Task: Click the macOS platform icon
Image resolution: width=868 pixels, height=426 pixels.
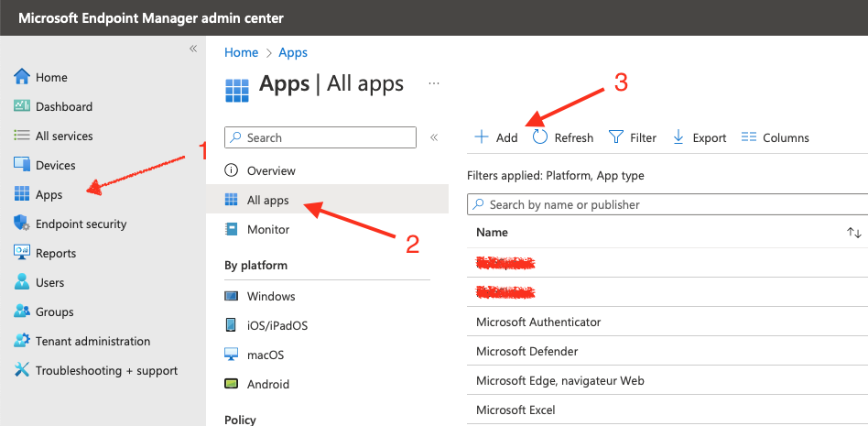Action: pos(232,355)
